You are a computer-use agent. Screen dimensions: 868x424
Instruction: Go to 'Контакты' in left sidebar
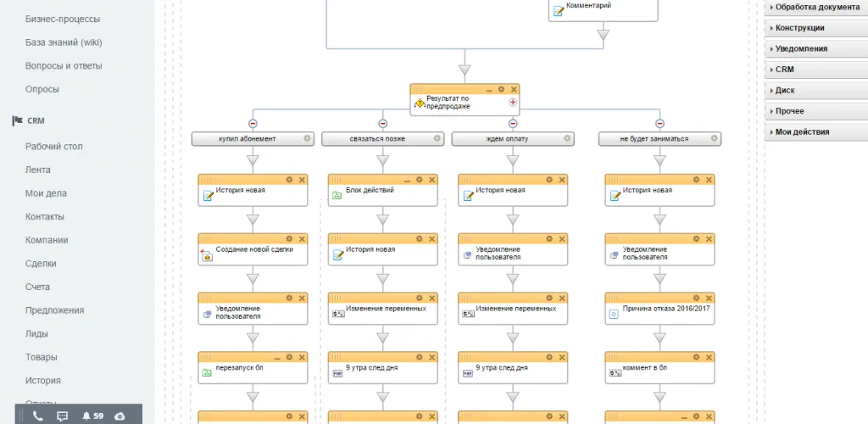45,217
